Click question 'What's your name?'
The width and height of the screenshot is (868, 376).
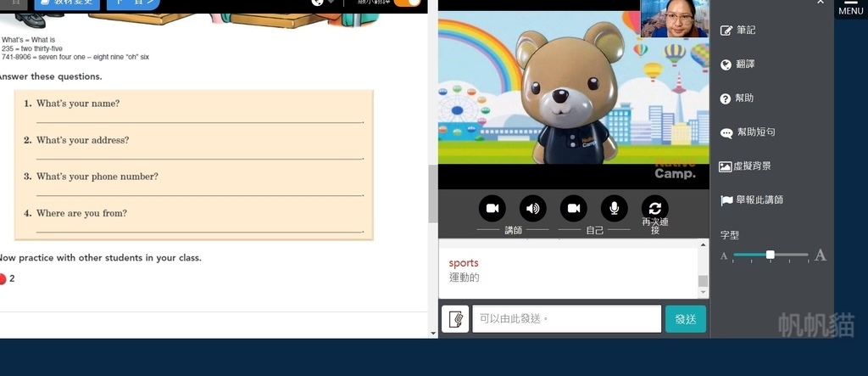pos(77,104)
